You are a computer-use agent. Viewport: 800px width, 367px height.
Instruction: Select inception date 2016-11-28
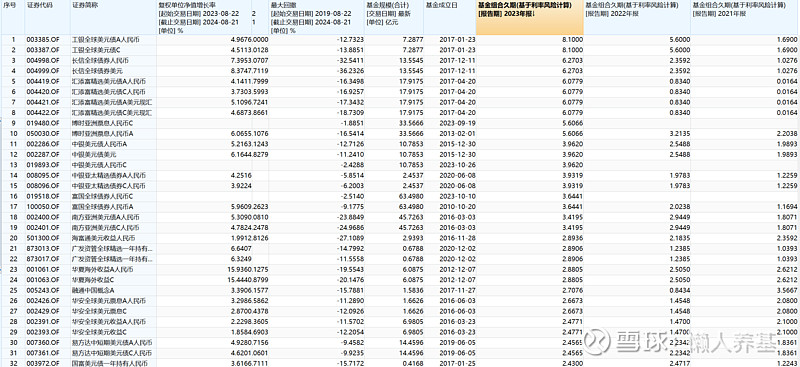[x=457, y=238]
